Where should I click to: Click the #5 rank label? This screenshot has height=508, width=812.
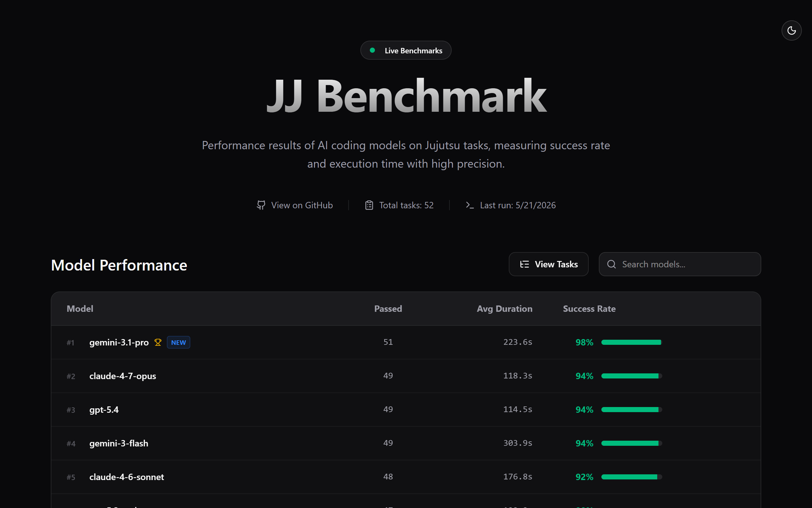point(71,477)
